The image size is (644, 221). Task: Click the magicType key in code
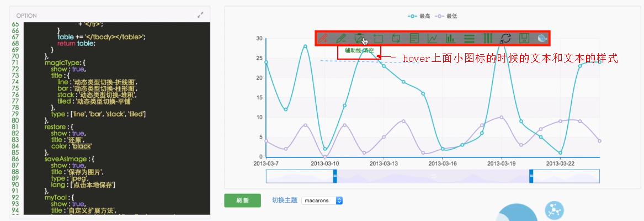pos(61,62)
